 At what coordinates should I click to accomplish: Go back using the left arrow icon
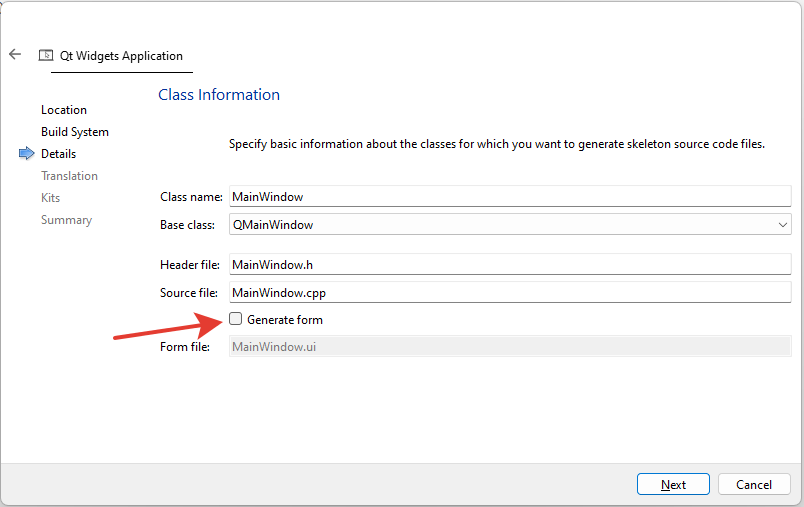click(15, 54)
